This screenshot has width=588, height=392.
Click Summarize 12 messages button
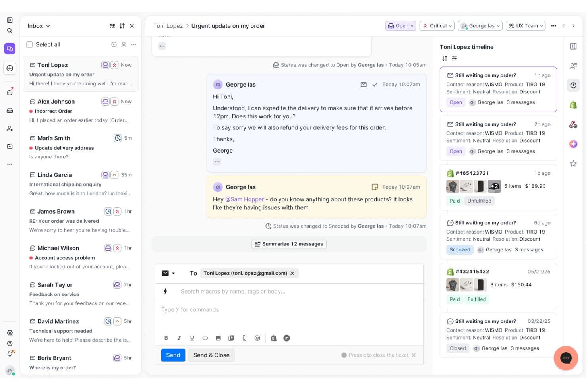289,244
